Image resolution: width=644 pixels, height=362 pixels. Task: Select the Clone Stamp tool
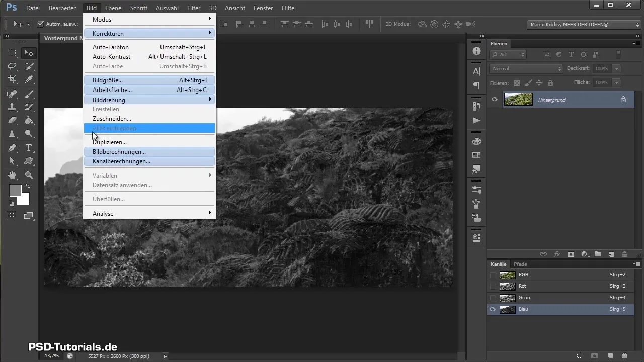pyautogui.click(x=12, y=107)
